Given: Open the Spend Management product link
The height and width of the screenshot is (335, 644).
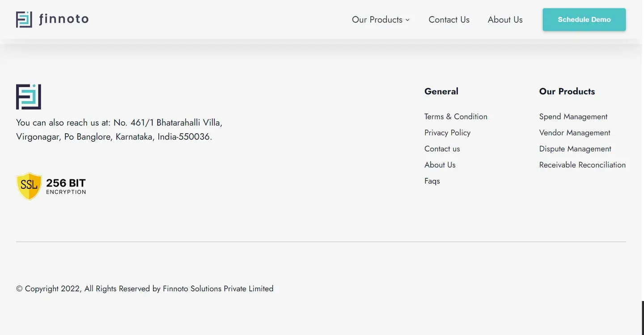Looking at the screenshot, I should [x=573, y=116].
